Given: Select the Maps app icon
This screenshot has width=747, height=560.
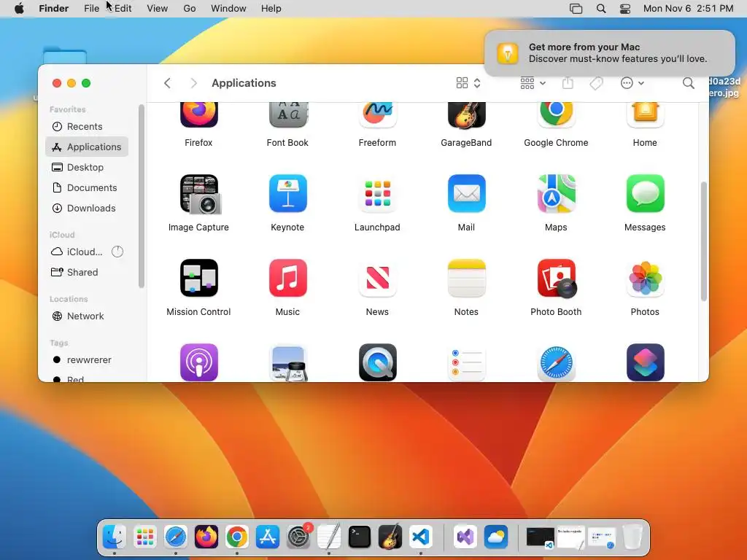Looking at the screenshot, I should (x=556, y=193).
